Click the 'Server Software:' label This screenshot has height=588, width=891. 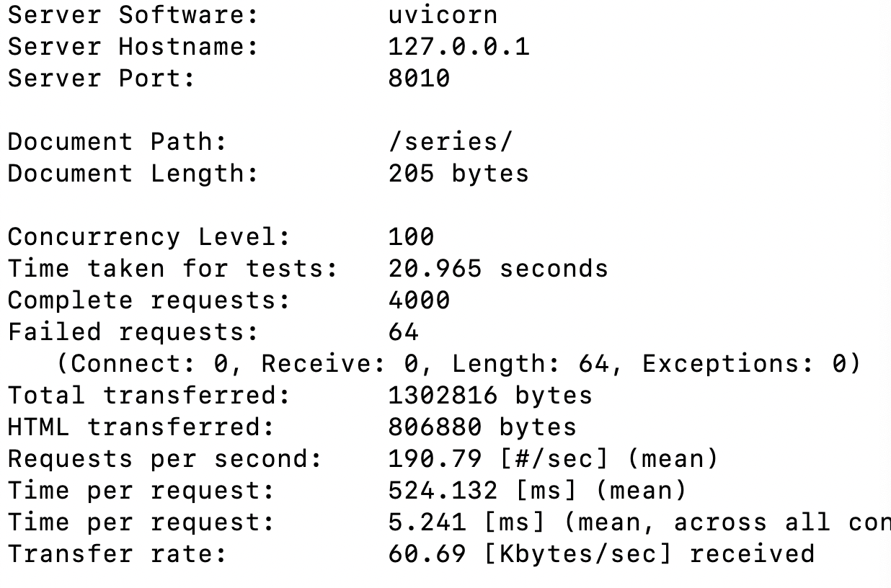click(x=133, y=15)
